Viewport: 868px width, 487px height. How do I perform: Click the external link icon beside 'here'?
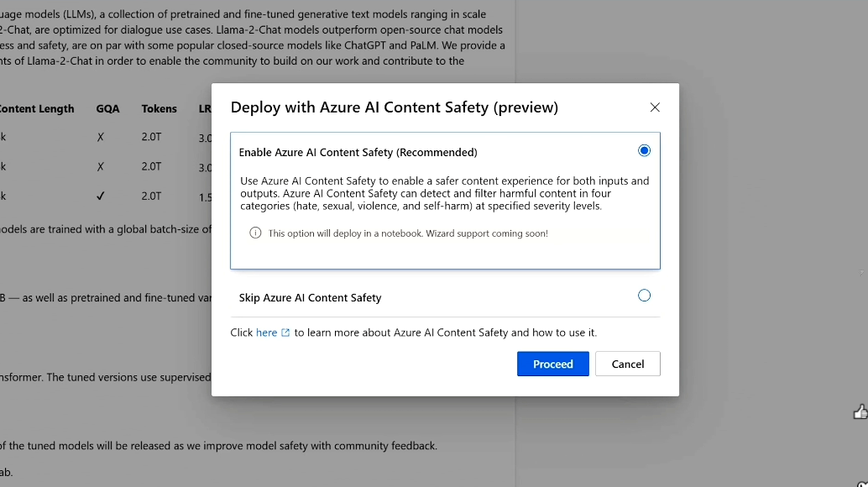pos(285,333)
